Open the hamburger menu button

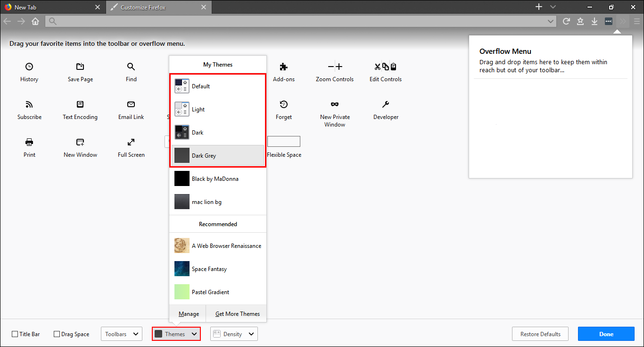click(x=637, y=21)
